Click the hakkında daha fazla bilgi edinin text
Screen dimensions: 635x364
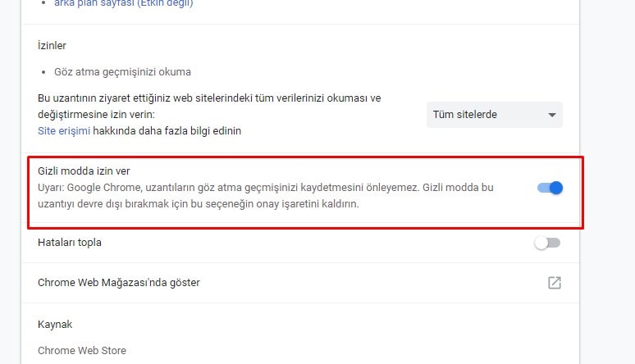(x=167, y=131)
